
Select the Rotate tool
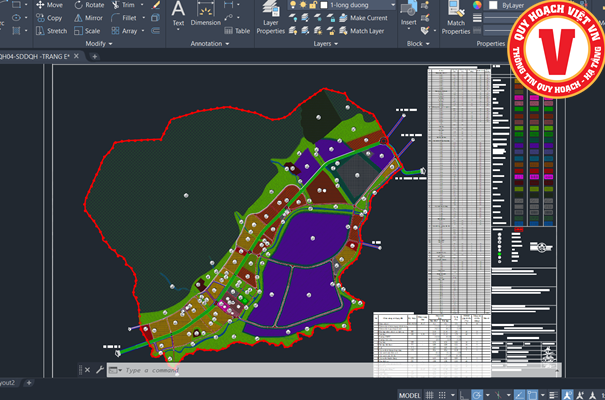click(x=88, y=5)
